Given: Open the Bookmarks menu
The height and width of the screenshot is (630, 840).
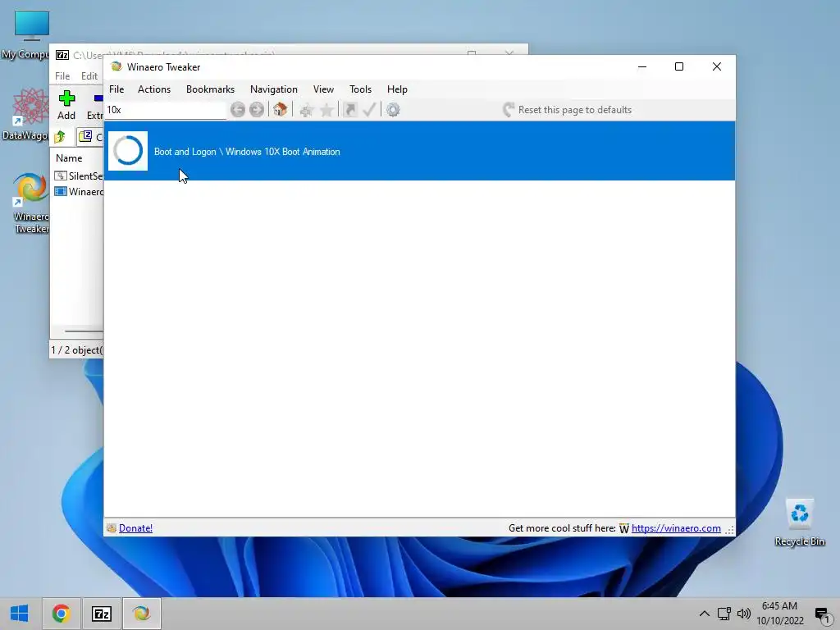Looking at the screenshot, I should pyautogui.click(x=211, y=89).
